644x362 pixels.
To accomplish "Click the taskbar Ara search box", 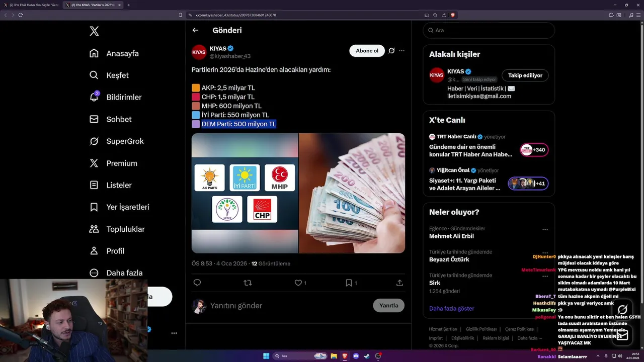I will 300,356.
